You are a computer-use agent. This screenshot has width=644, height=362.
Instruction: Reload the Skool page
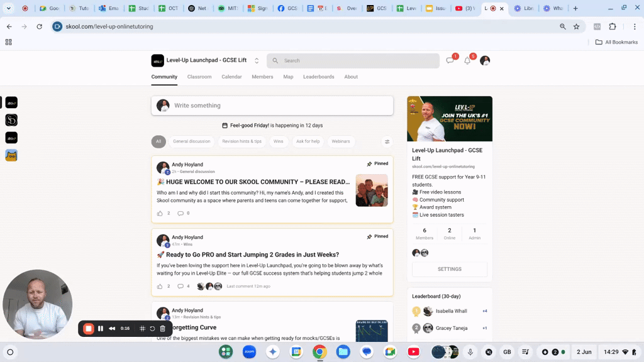point(40,26)
